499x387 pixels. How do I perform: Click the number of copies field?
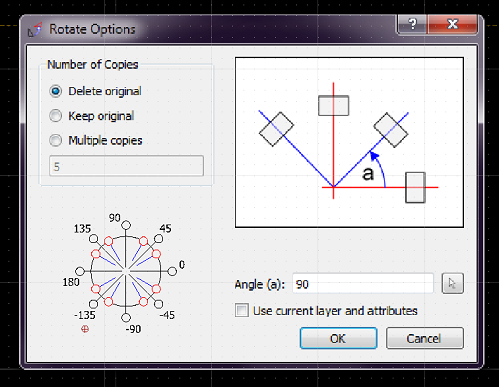(x=126, y=166)
